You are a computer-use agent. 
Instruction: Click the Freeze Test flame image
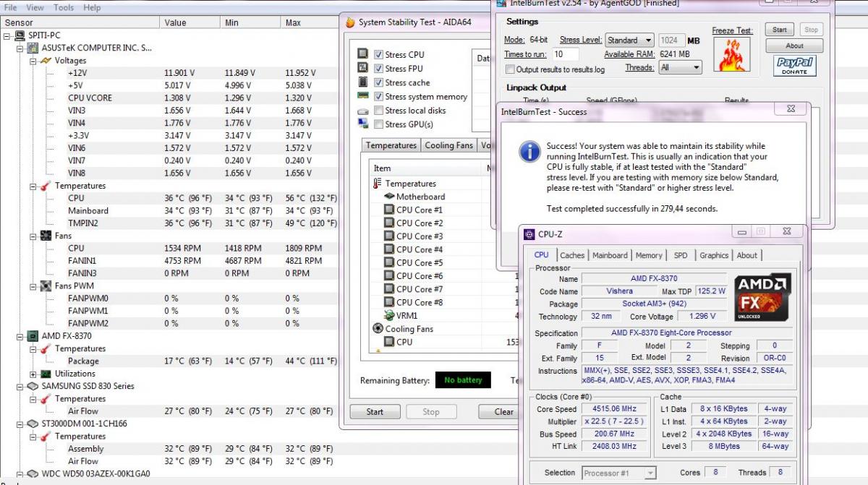(x=732, y=54)
